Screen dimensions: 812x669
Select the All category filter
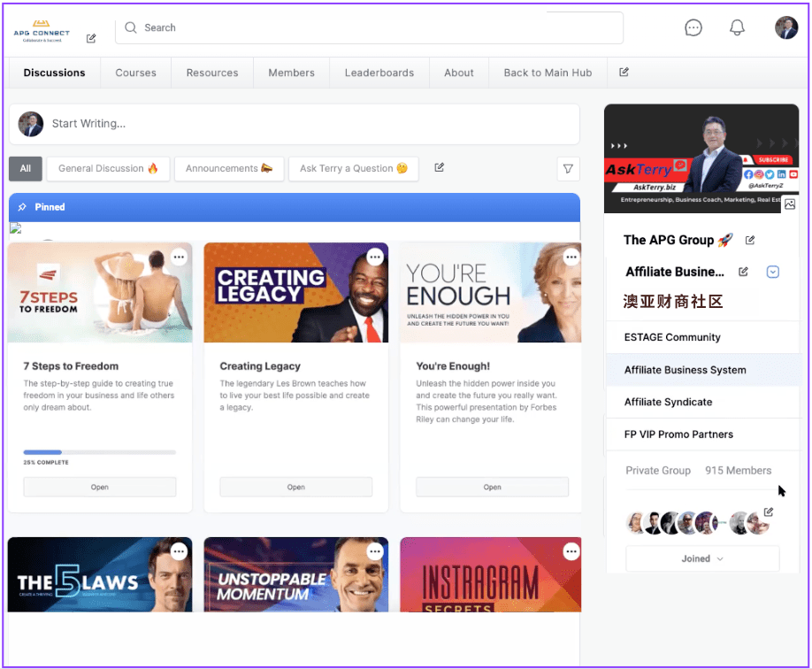click(26, 168)
